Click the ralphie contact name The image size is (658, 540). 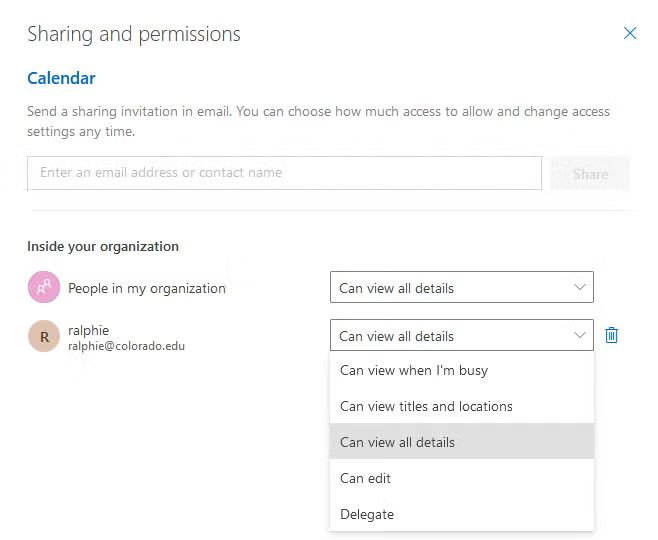[x=89, y=330]
